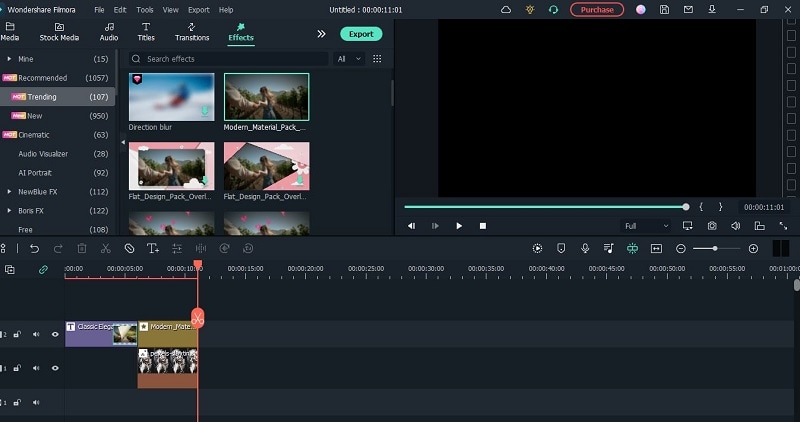
Task: Mute the title track speaker
Action: coord(36,334)
